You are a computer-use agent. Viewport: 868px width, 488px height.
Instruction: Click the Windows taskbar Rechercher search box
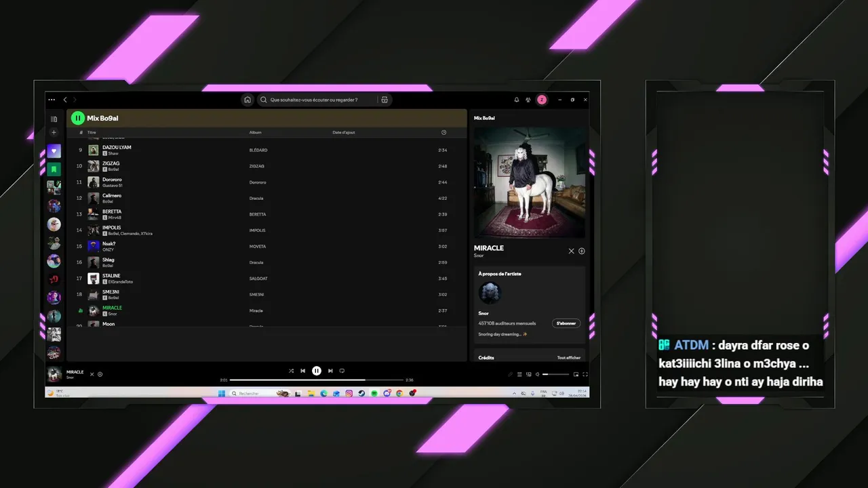tap(260, 393)
